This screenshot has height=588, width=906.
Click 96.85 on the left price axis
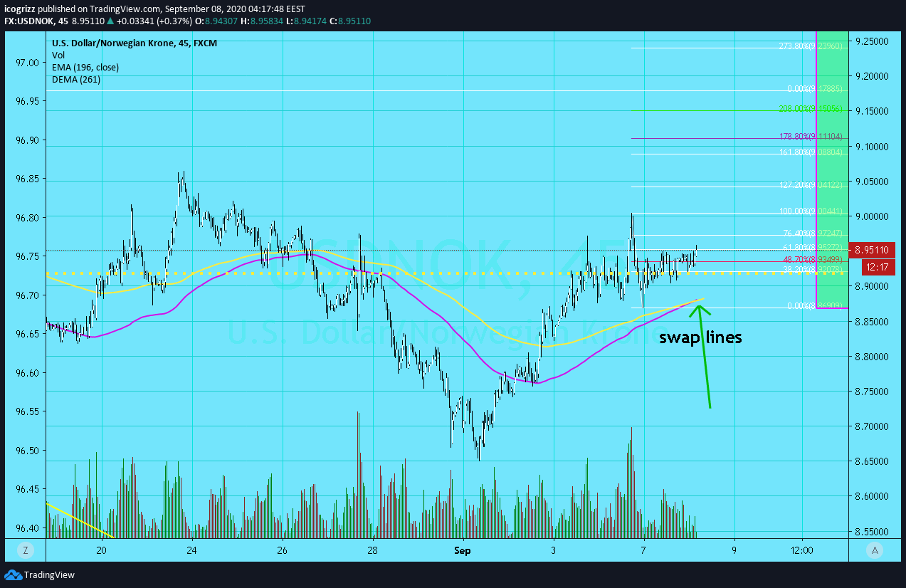coord(27,179)
